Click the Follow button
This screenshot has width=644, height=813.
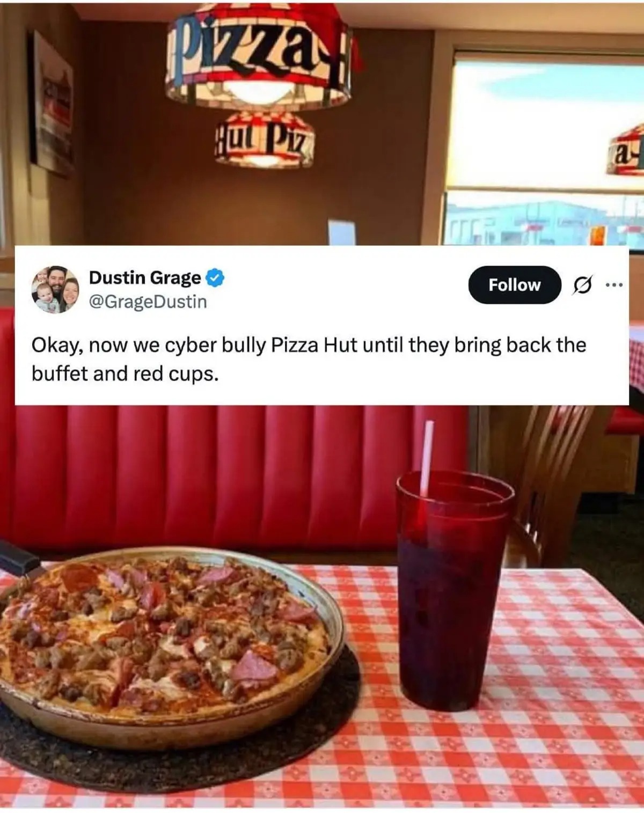click(x=515, y=284)
